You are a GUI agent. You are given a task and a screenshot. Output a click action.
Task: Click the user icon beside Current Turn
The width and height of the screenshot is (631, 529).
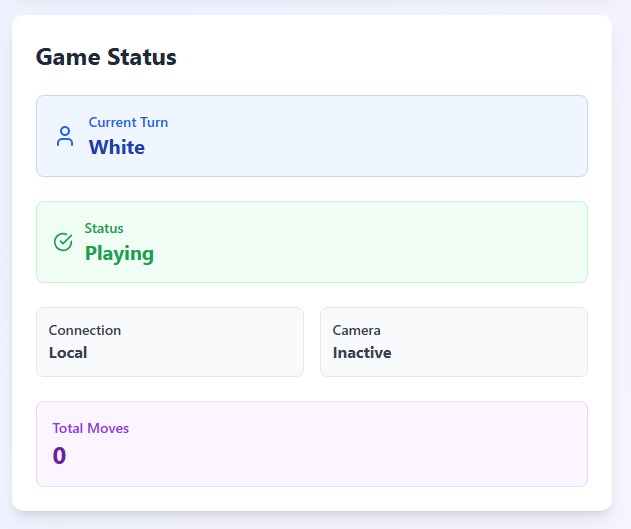point(65,136)
